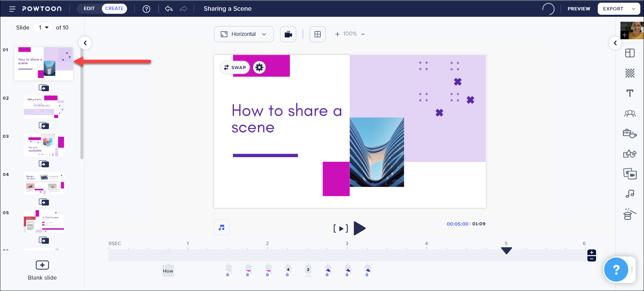Open the Text tool in right sidebar
Screen dimensions: 644x291
pos(630,93)
